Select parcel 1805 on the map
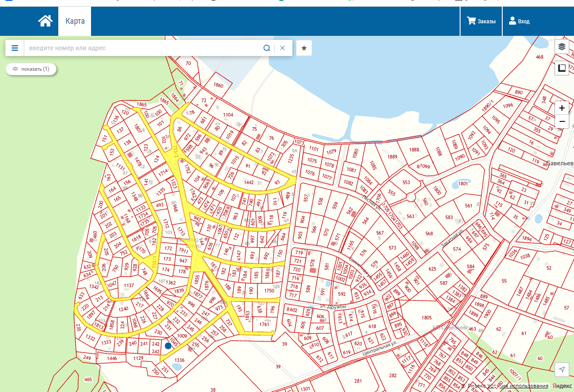Screen dimensions: 574x392 click(x=426, y=318)
